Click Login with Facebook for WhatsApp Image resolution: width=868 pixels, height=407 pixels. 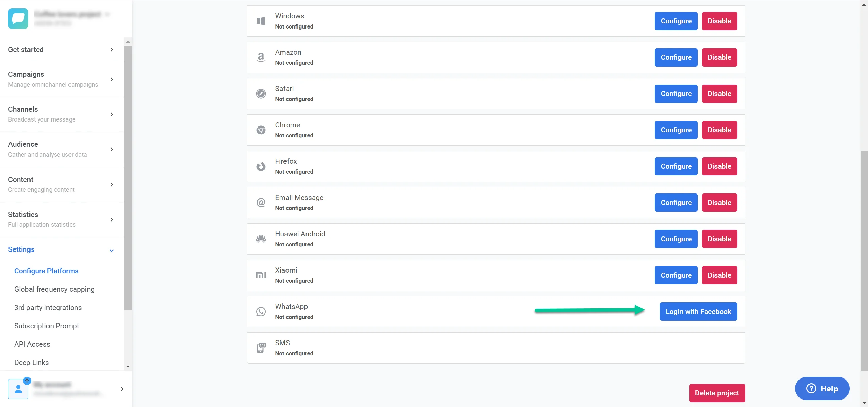(698, 312)
